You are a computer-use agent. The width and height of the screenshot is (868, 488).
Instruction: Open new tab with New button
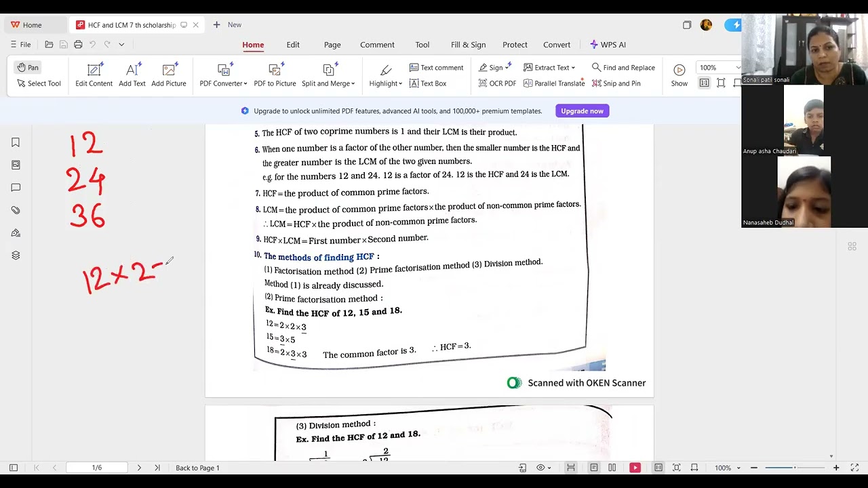pyautogui.click(x=227, y=25)
